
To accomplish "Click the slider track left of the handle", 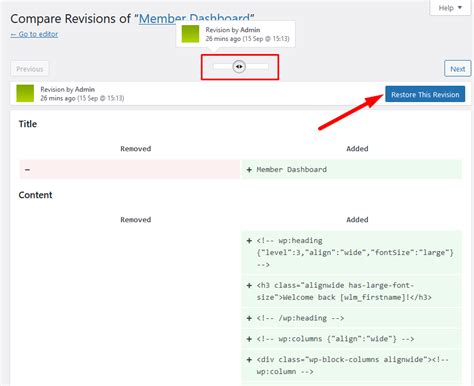I will 223,67.
